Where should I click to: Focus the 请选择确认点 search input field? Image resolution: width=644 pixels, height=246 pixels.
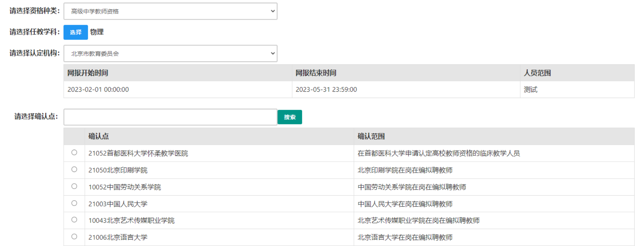coord(170,117)
